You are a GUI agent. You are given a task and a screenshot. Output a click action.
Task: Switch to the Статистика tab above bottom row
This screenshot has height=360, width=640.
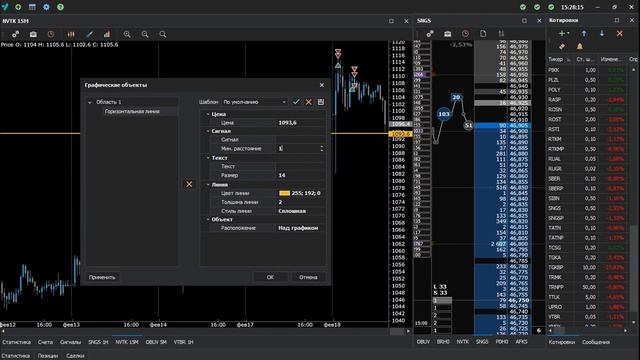[x=16, y=342]
